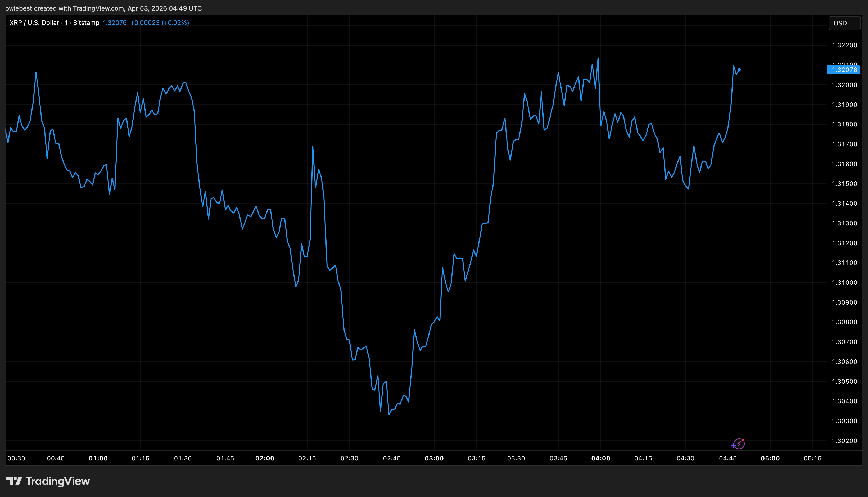
Task: Click the 04:45 label on the time axis
Action: [x=728, y=458]
